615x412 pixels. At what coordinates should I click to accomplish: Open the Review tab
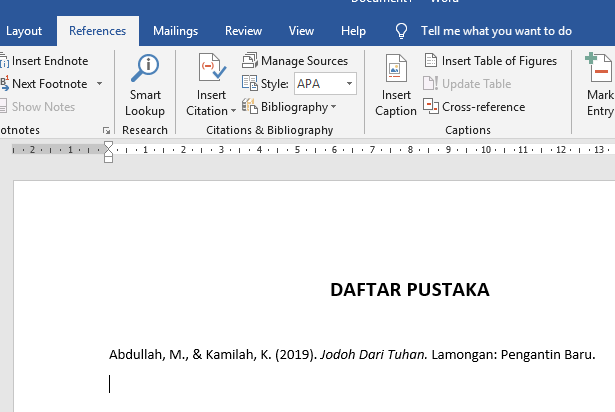[x=243, y=31]
